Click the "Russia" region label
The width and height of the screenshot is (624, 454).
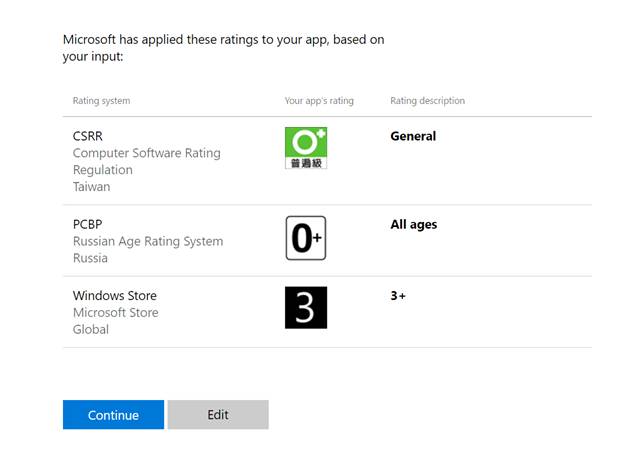click(x=90, y=258)
